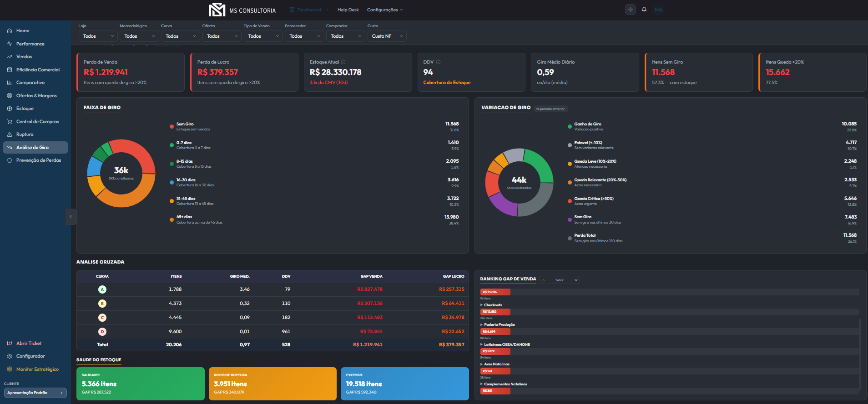
Task: Click the Abrir Ticket link
Action: 29,344
